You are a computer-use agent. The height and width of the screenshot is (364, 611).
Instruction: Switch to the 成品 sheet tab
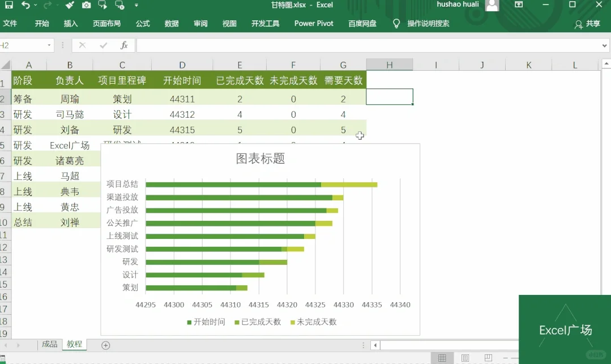tap(49, 344)
